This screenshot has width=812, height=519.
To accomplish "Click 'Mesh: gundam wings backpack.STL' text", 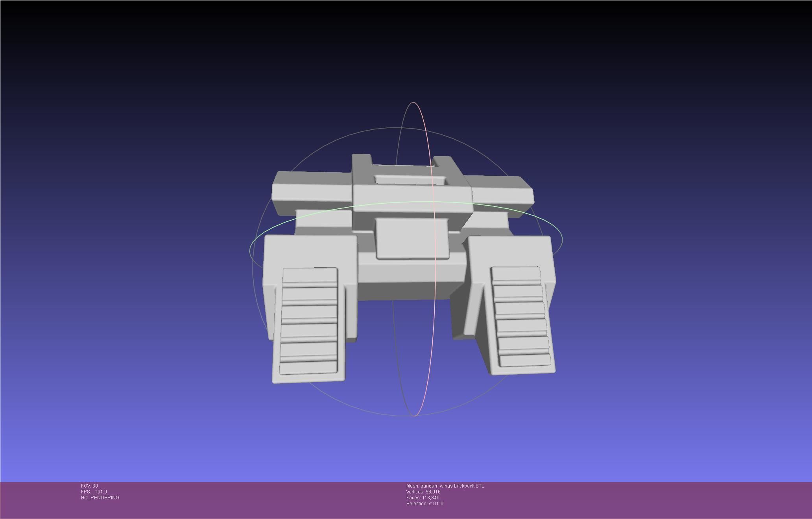I will (445, 486).
